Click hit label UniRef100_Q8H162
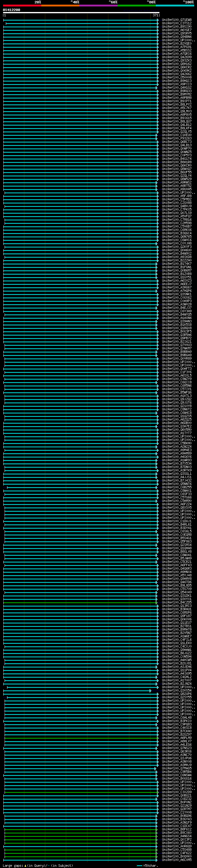This screenshot has height=868, width=197. click(176, 64)
